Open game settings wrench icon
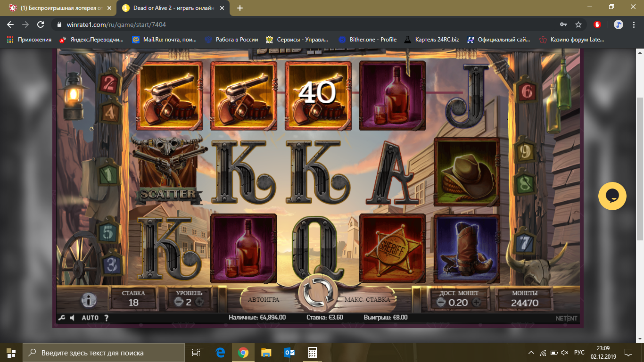The width and height of the screenshot is (644, 362). [x=61, y=318]
